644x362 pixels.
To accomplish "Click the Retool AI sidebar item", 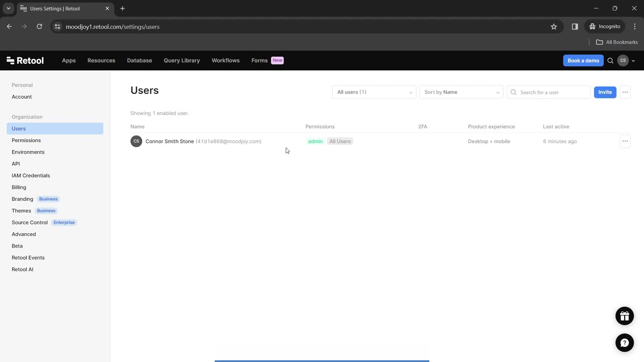I will point(22,269).
